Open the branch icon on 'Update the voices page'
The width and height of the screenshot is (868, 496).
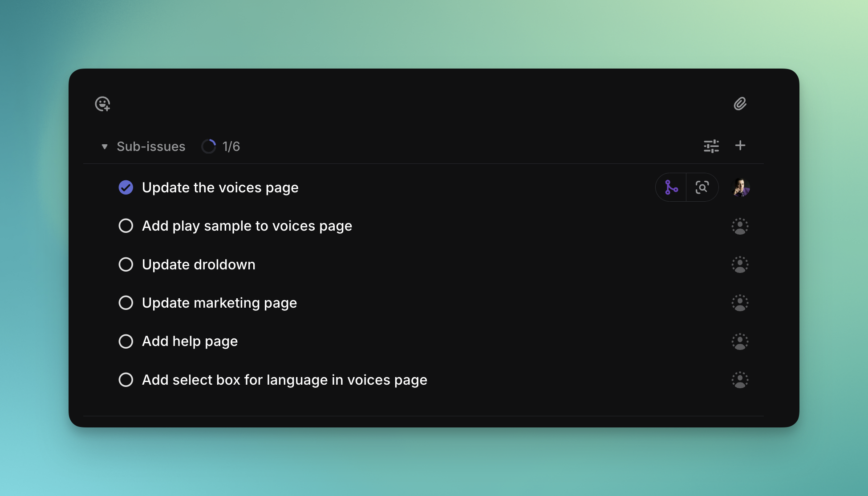pyautogui.click(x=670, y=187)
